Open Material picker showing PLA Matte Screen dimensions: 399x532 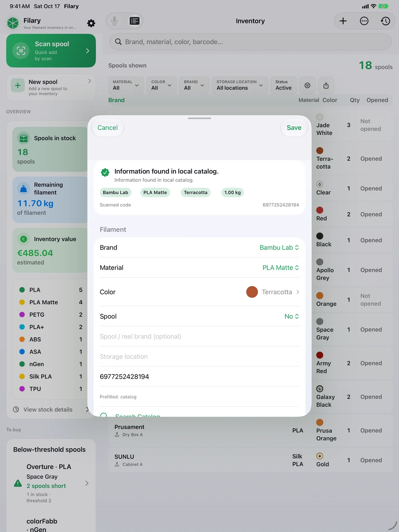(x=281, y=268)
